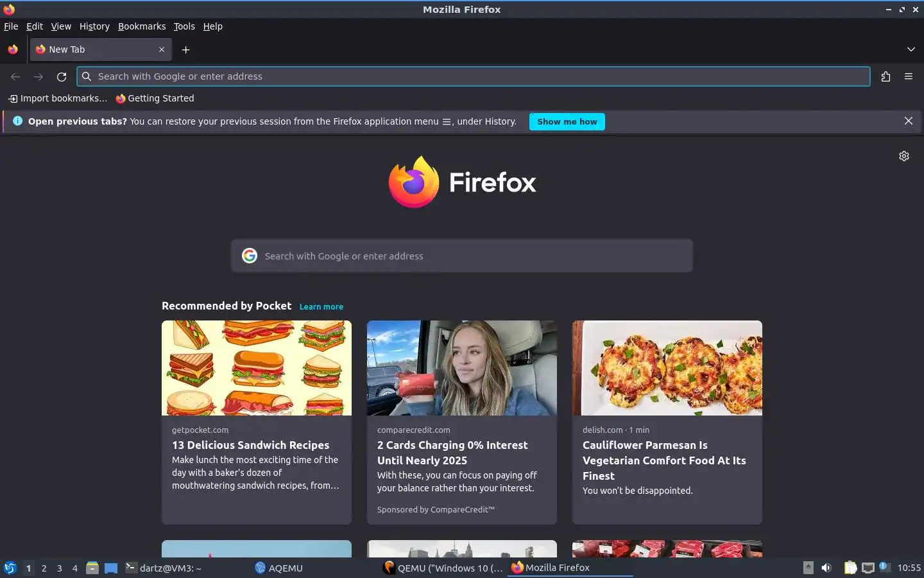This screenshot has height=578, width=924.
Task: Close the New Tab tab
Action: click(x=162, y=49)
